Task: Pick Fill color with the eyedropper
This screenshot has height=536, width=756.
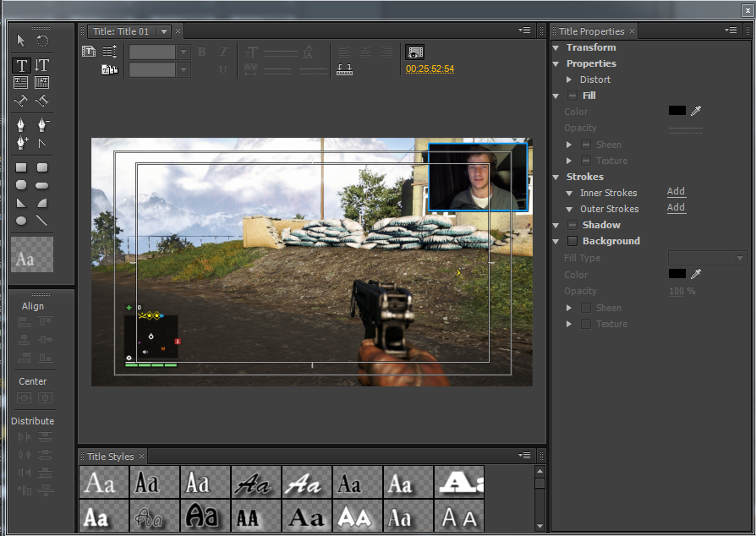Action: [x=696, y=111]
